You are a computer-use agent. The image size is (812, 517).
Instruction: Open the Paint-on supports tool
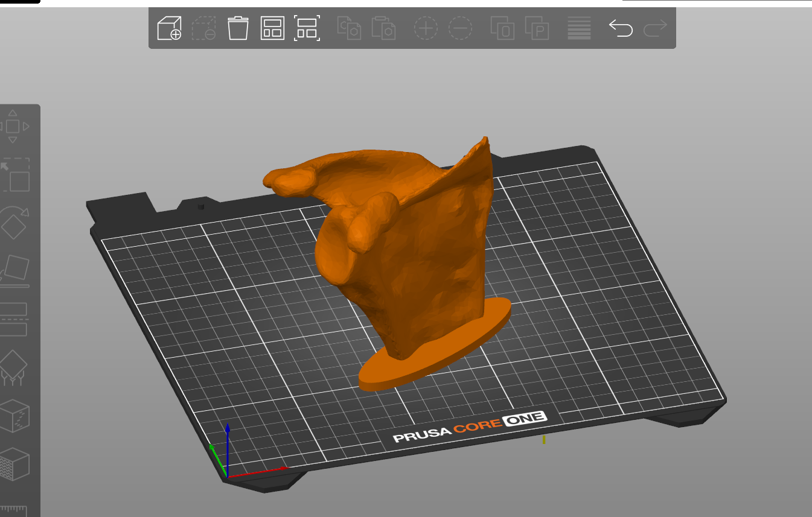point(13,367)
